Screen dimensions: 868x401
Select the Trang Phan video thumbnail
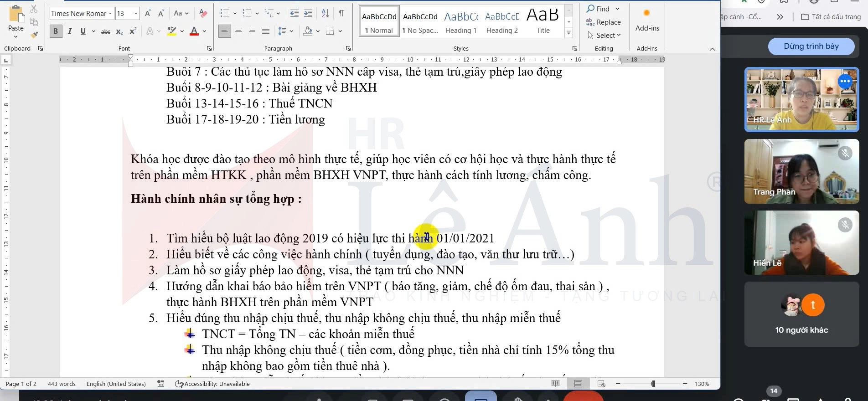pyautogui.click(x=801, y=171)
